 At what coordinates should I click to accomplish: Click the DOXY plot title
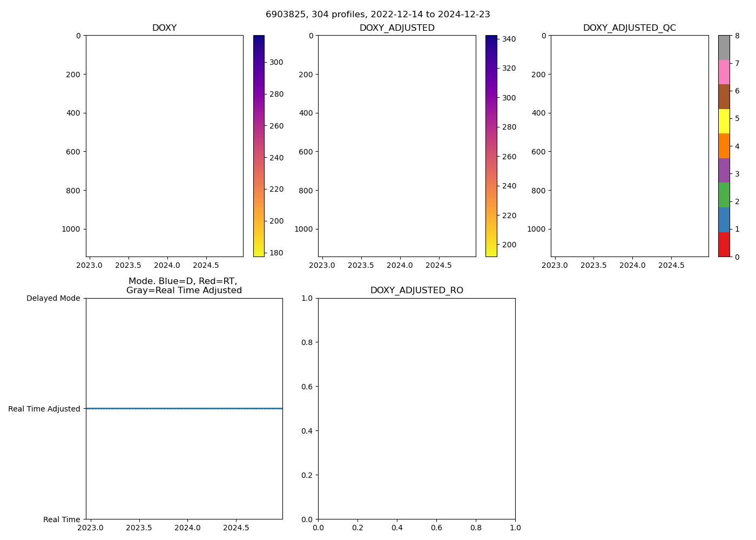[164, 28]
